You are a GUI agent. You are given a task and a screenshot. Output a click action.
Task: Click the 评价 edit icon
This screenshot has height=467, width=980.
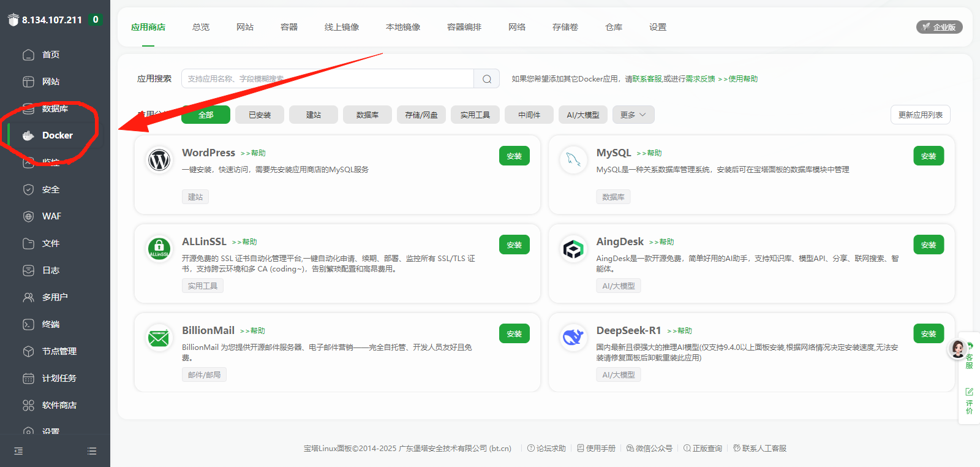pos(969,392)
